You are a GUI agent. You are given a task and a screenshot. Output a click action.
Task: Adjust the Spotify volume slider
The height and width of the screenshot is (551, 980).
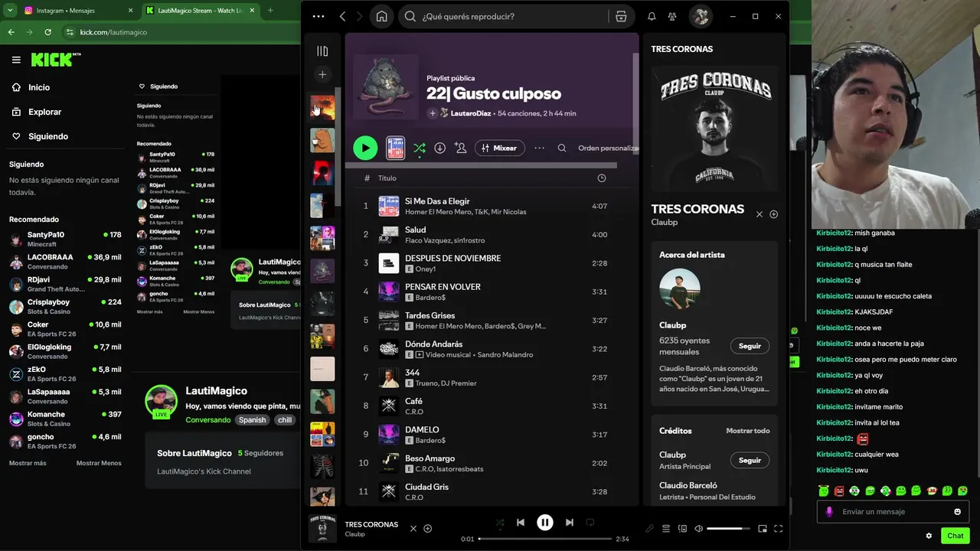(x=728, y=528)
